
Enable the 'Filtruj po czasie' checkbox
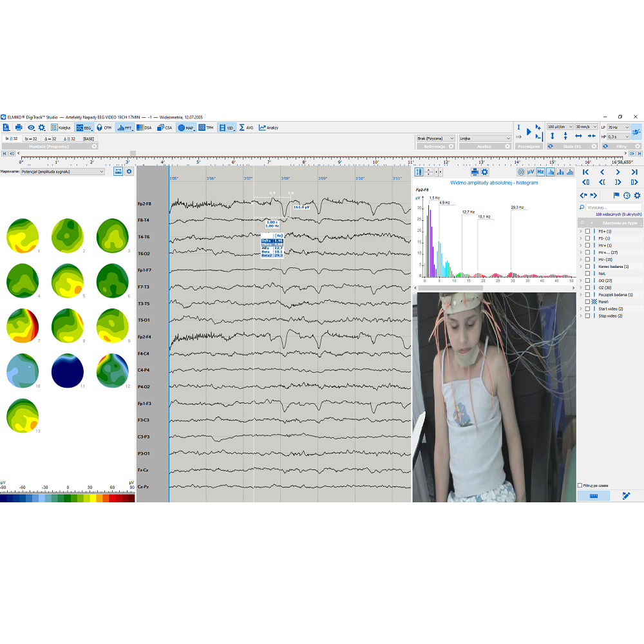[580, 485]
